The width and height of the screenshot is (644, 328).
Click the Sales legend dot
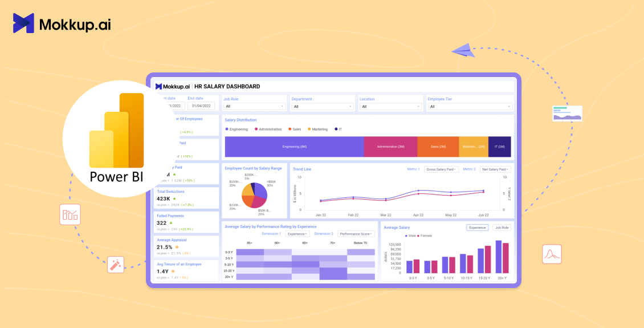tap(290, 129)
